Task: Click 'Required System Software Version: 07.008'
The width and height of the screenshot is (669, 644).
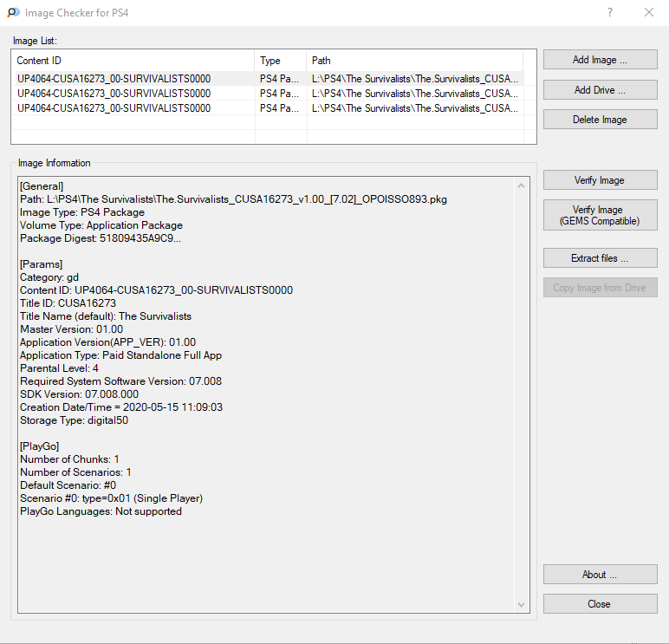Action: [120, 381]
